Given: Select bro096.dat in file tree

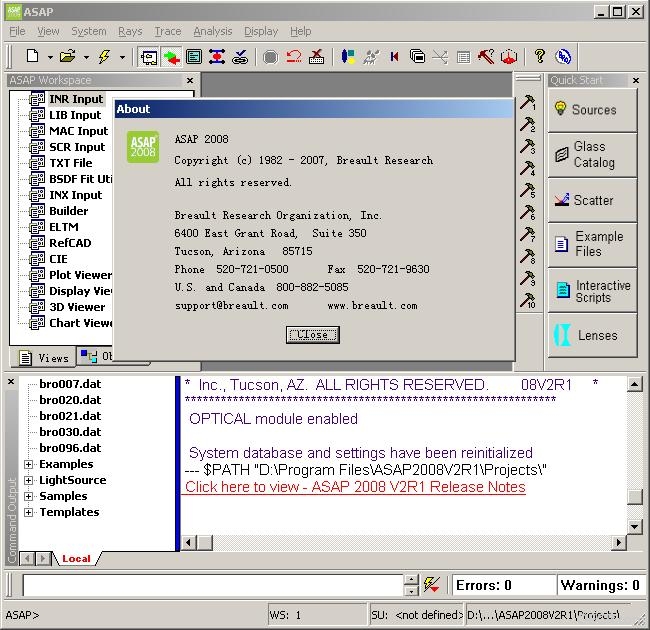Looking at the screenshot, I should pos(70,448).
